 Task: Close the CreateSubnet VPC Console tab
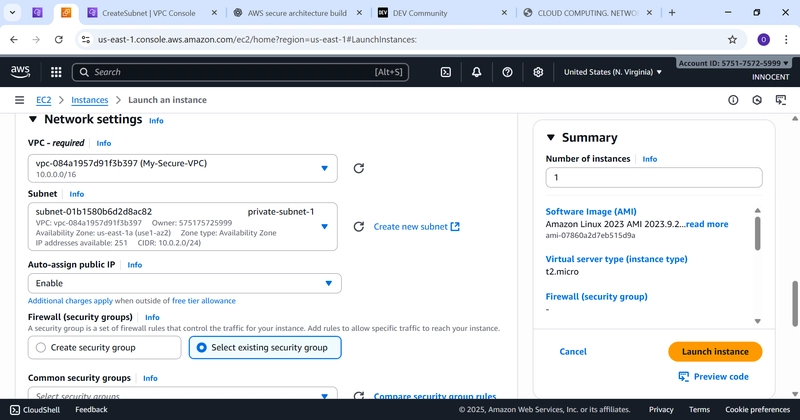click(x=214, y=13)
